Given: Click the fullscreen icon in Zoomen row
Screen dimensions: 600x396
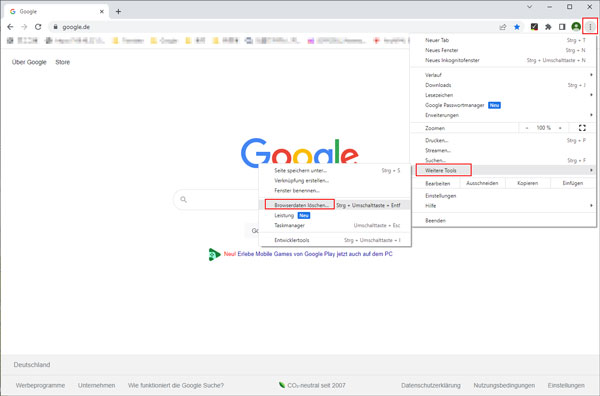Looking at the screenshot, I should tap(582, 128).
